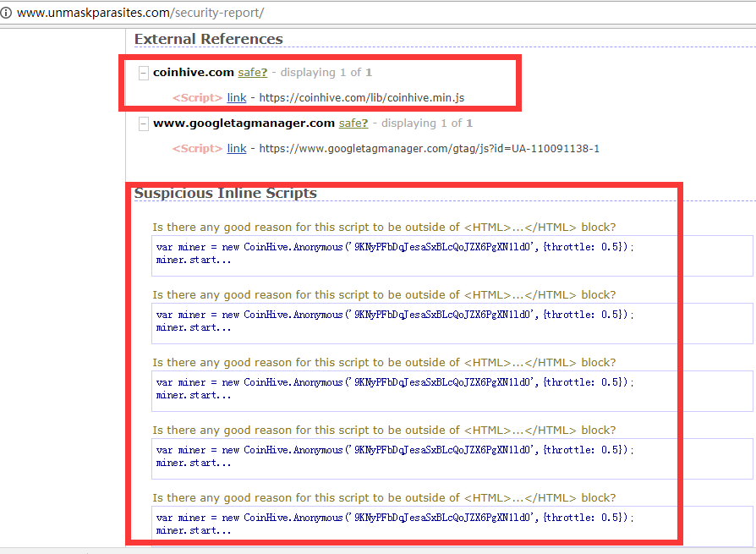Select the https://coinhive.com/lib/coinhive.min.js URL text
Image resolution: width=756 pixels, height=554 pixels.
click(362, 98)
